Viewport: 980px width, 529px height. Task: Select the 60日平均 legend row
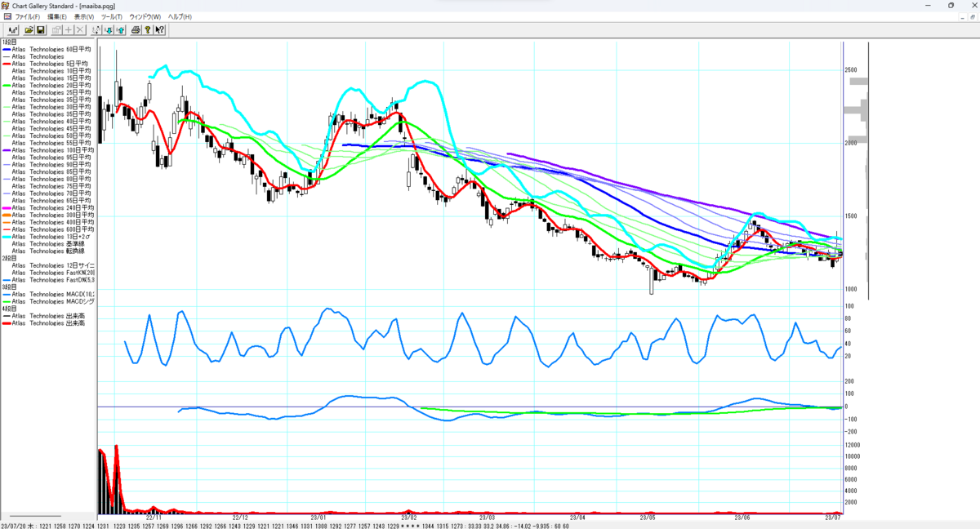[x=47, y=49]
